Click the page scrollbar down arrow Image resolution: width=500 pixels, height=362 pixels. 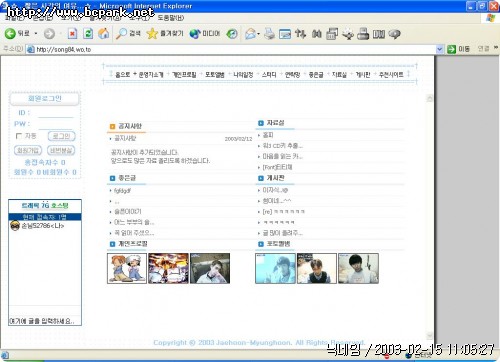(430, 336)
